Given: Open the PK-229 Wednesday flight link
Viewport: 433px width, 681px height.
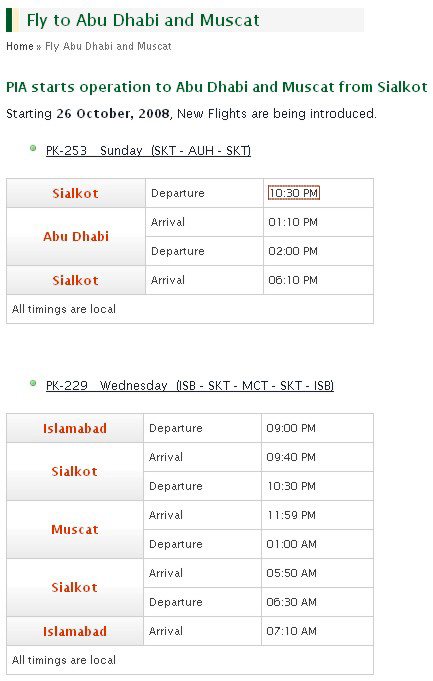Looking at the screenshot, I should pos(190,385).
